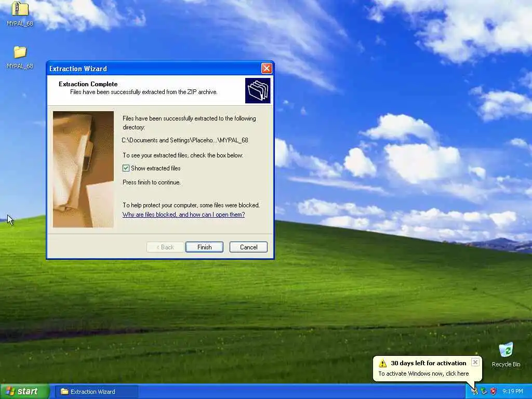Open the MYPAL_68 zipped folder desktop icon
The height and width of the screenshot is (399, 532).
point(20,13)
